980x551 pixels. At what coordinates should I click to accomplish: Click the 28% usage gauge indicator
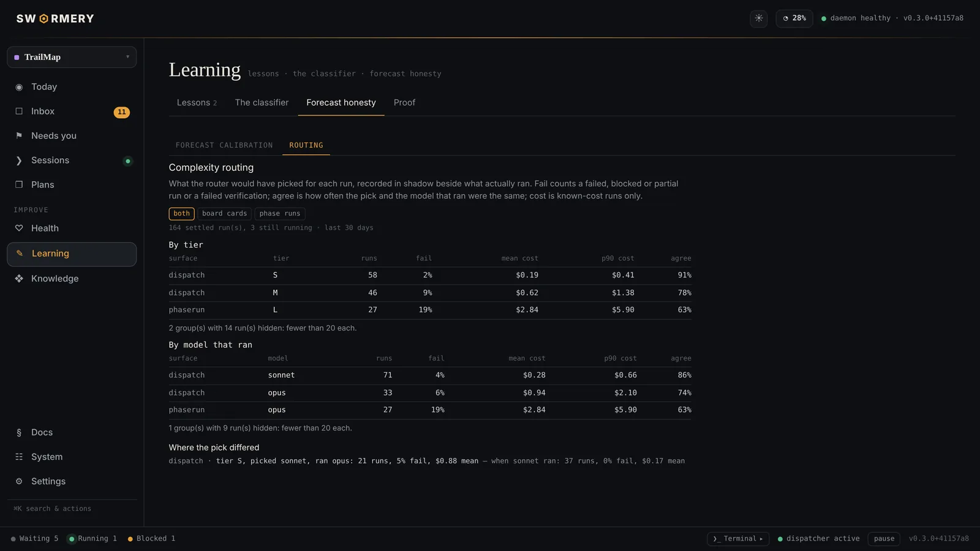click(794, 18)
